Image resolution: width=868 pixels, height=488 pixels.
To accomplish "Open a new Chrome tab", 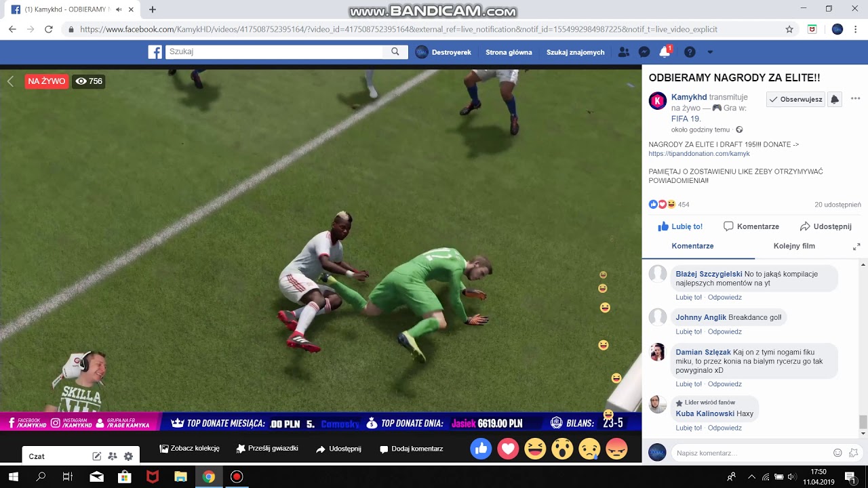I will pos(153,9).
